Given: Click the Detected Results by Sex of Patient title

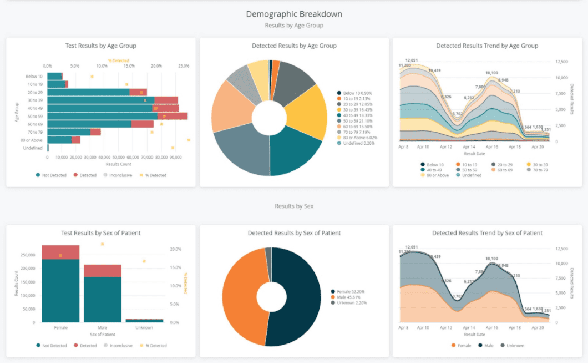Looking at the screenshot, I should point(295,233).
